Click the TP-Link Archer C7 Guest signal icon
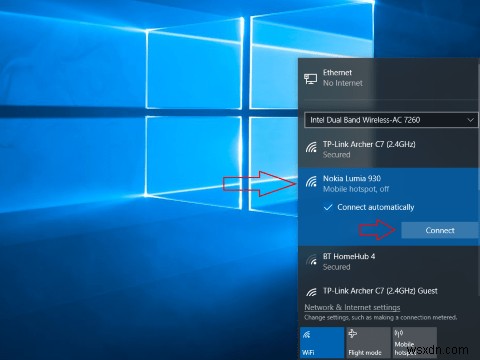 pos(311,292)
